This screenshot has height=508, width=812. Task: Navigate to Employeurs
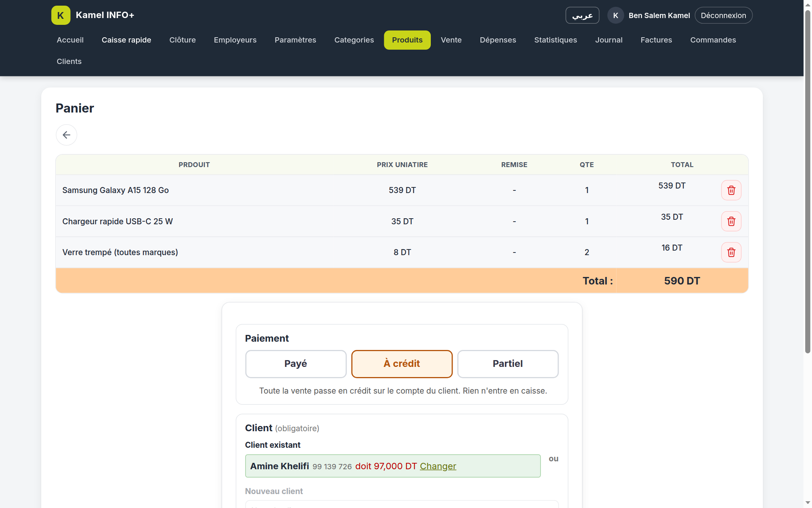point(235,40)
